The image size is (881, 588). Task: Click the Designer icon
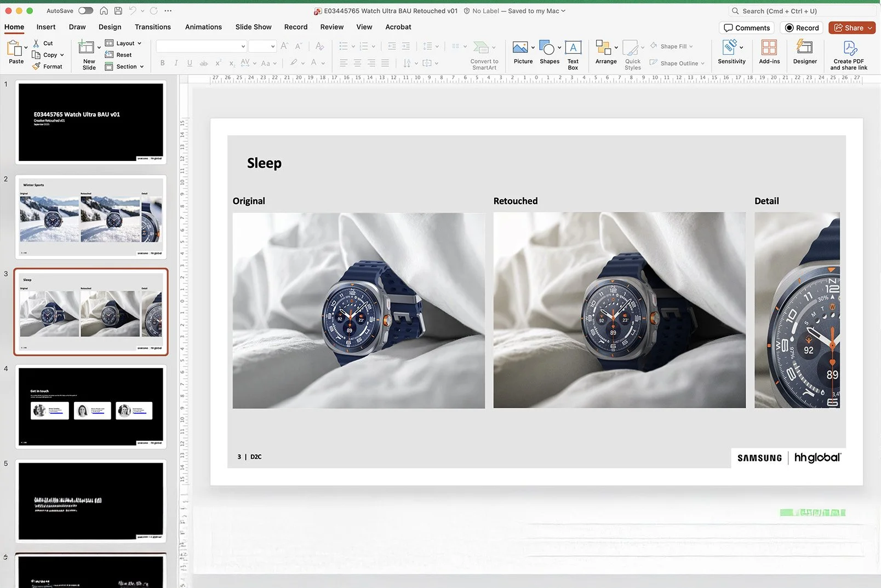point(804,48)
